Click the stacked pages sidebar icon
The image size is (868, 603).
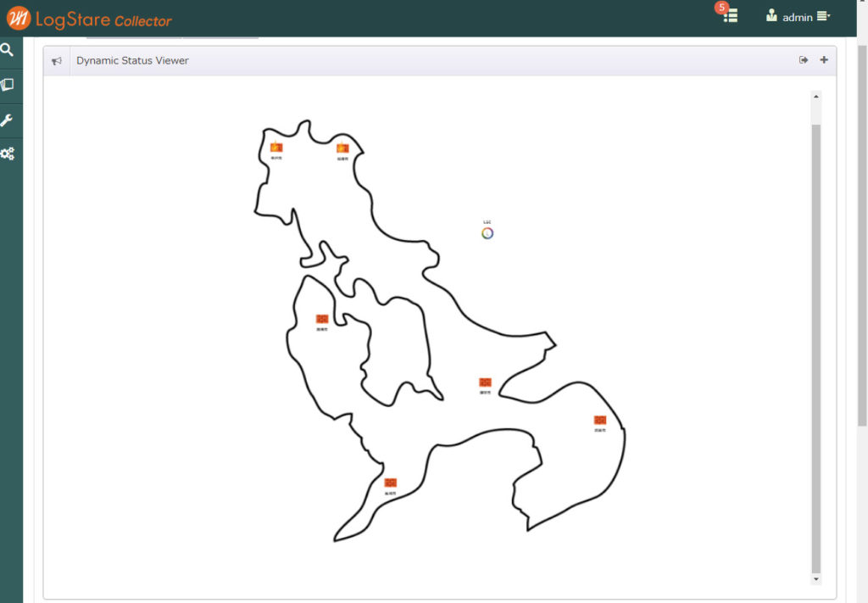point(8,85)
